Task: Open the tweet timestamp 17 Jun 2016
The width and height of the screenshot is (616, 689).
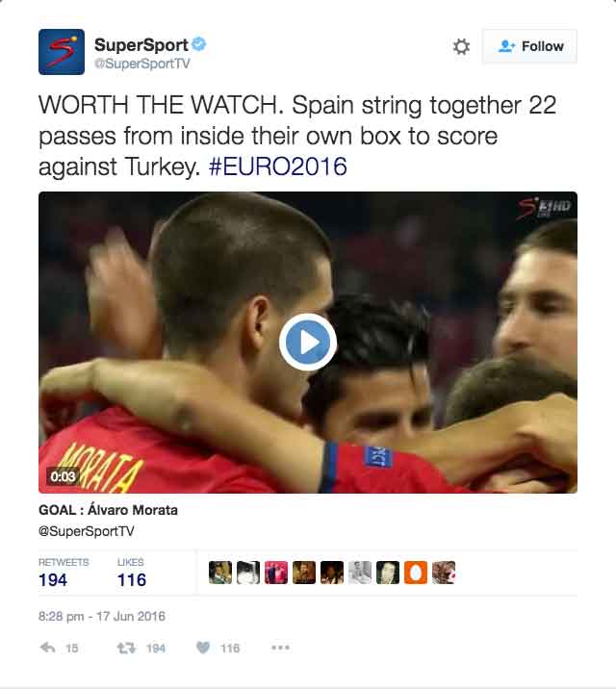Action: [x=101, y=616]
